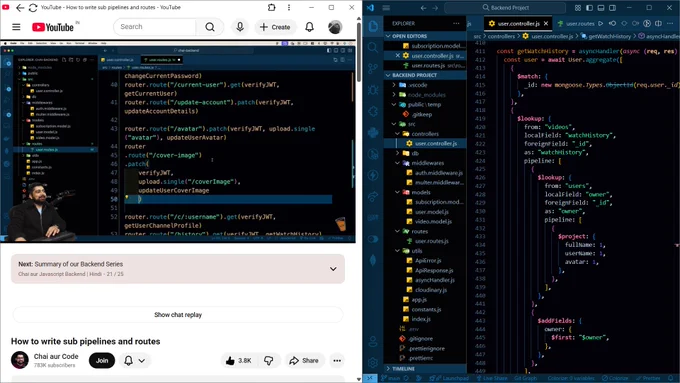680x383 pixels.
Task: Open the video more actions ellipsis on YouTube
Action: (337, 360)
